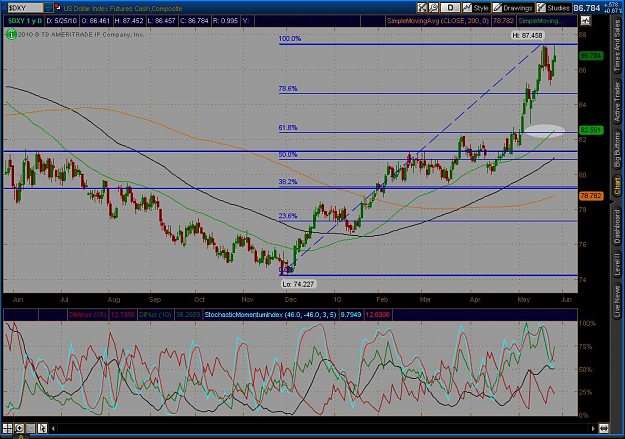The image size is (625, 439).
Task: Select the Chart side tab
Action: coord(617,187)
